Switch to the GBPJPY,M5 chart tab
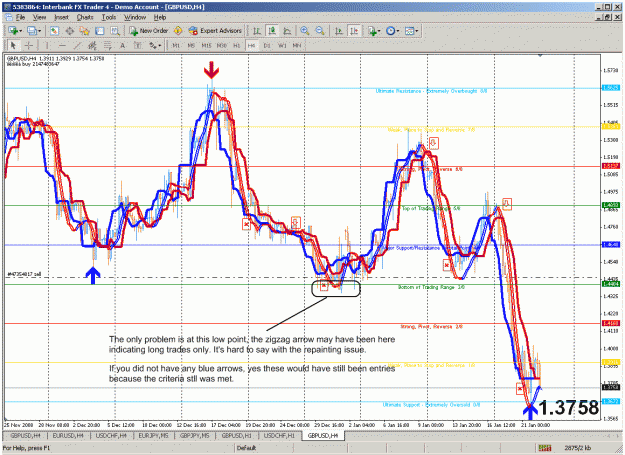 [x=195, y=436]
